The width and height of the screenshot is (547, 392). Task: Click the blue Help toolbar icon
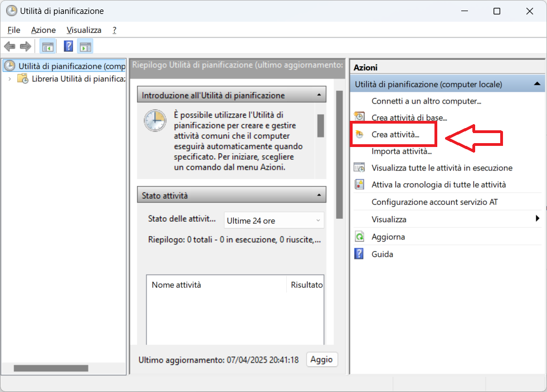pos(69,46)
